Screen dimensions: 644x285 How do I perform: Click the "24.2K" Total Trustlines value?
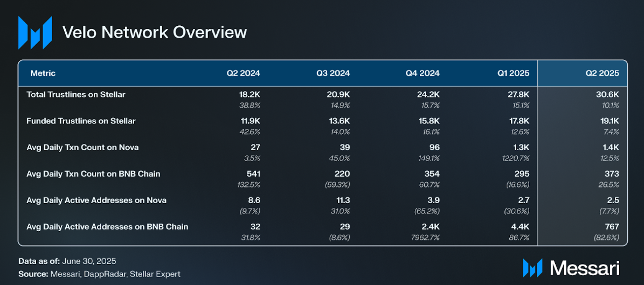429,94
